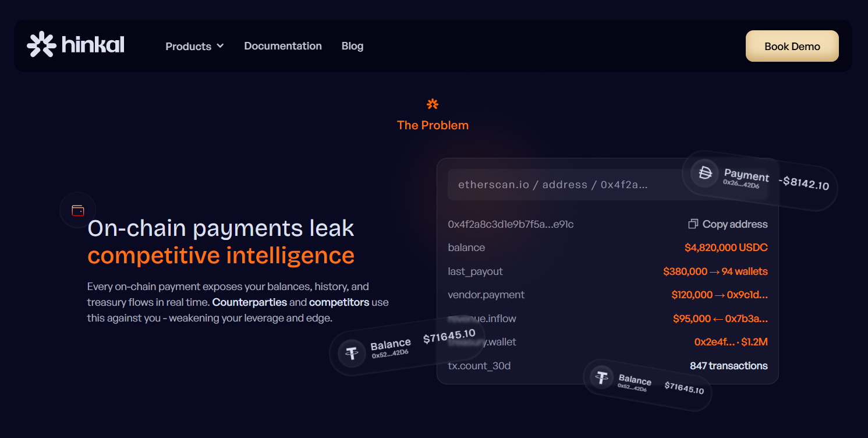868x438 pixels.
Task: Click the 847 transactions value
Action: tap(728, 366)
